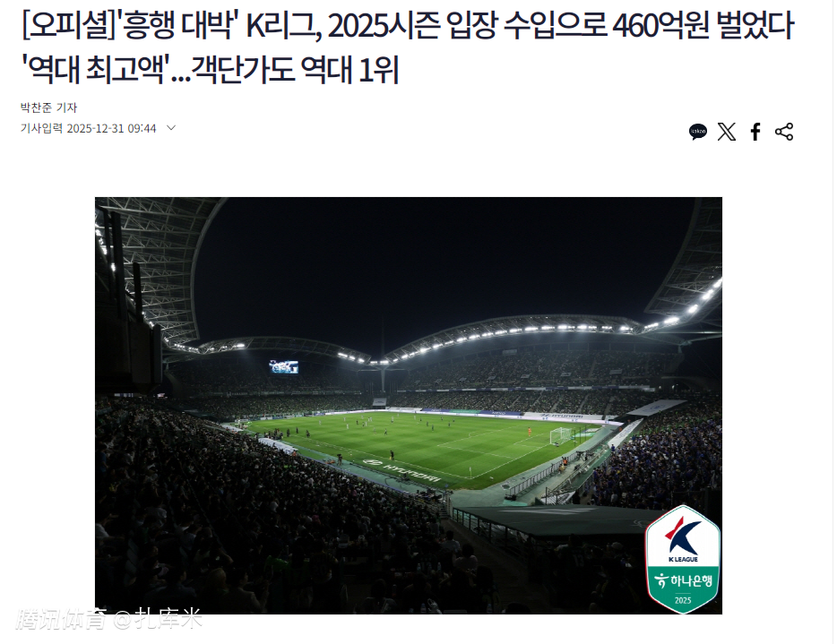Click the stadium scoreboard screen in photo
The image size is (837, 644).
[284, 366]
